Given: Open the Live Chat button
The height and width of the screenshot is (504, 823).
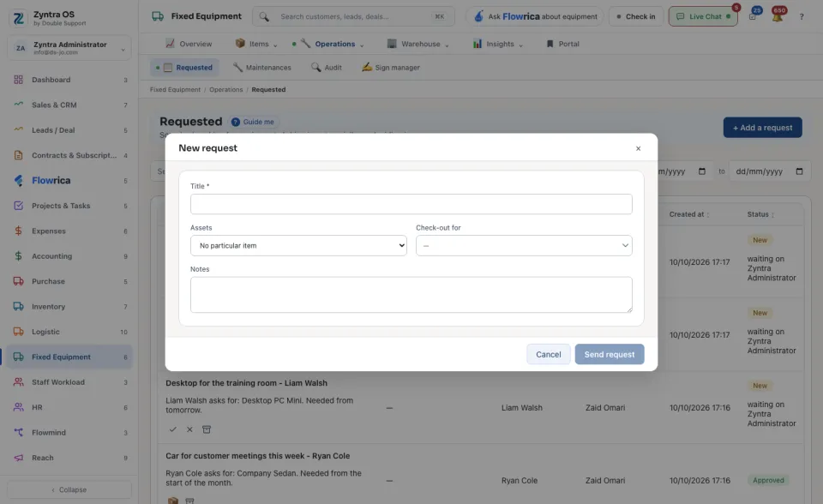Looking at the screenshot, I should [x=703, y=17].
